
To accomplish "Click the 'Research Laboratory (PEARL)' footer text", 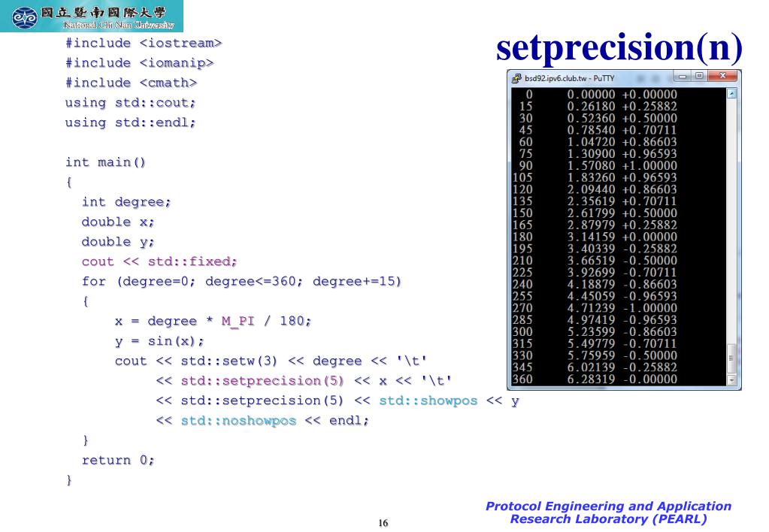I will [x=608, y=518].
